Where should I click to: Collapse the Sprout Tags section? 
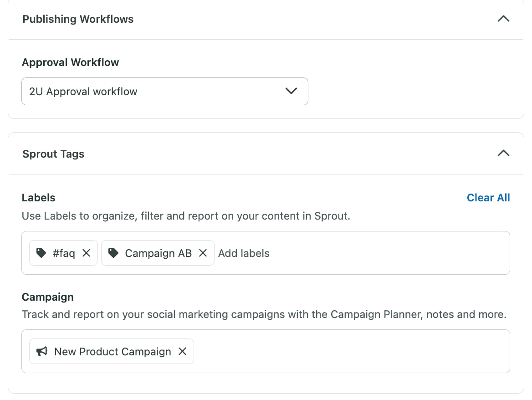[x=503, y=154]
